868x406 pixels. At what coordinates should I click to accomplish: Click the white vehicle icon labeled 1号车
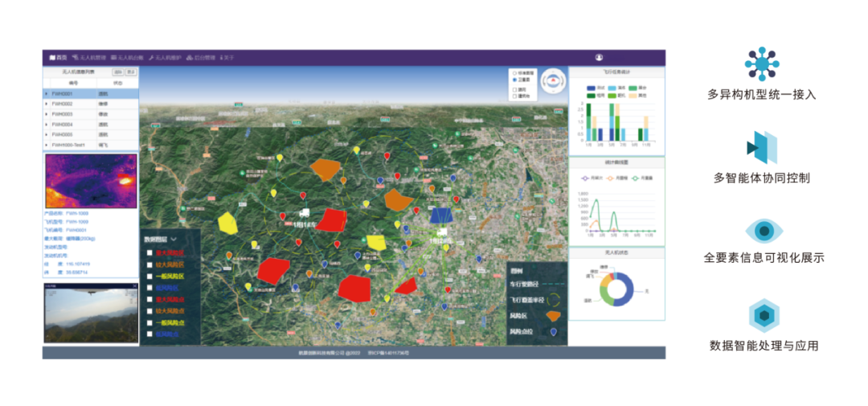pos(305,213)
